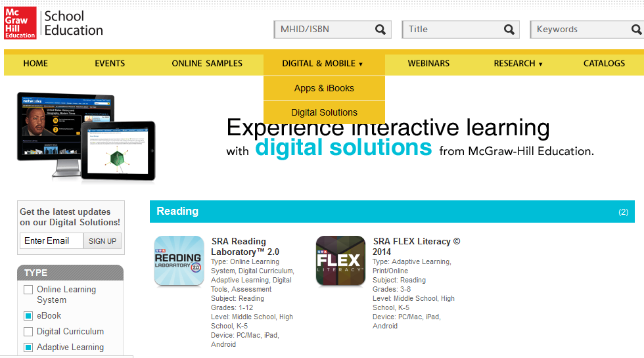Click the McGraw Hill Education logo
This screenshot has width=644, height=358.
20,23
